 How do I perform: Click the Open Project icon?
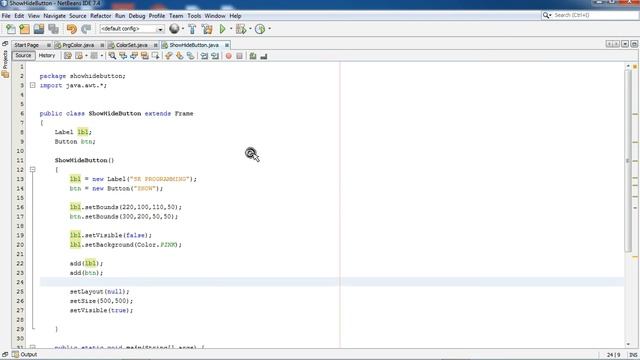[39, 29]
